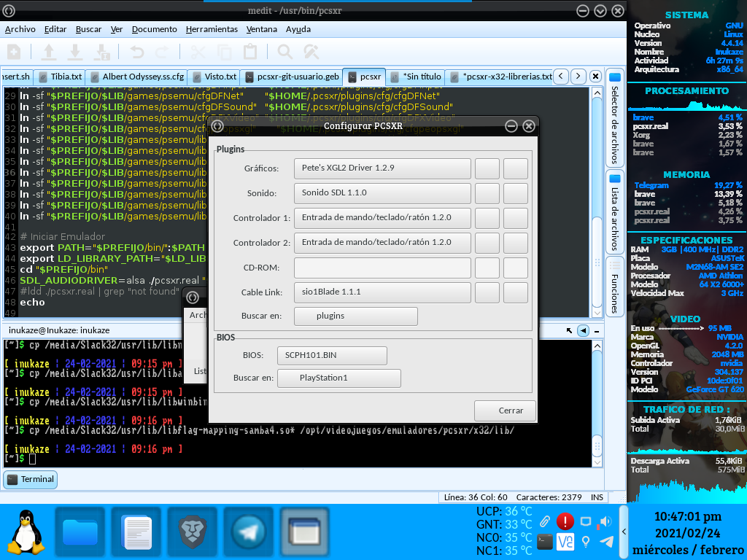Click the editor's vertical scrollbar
The height and width of the screenshot is (560, 747).
coord(597,202)
